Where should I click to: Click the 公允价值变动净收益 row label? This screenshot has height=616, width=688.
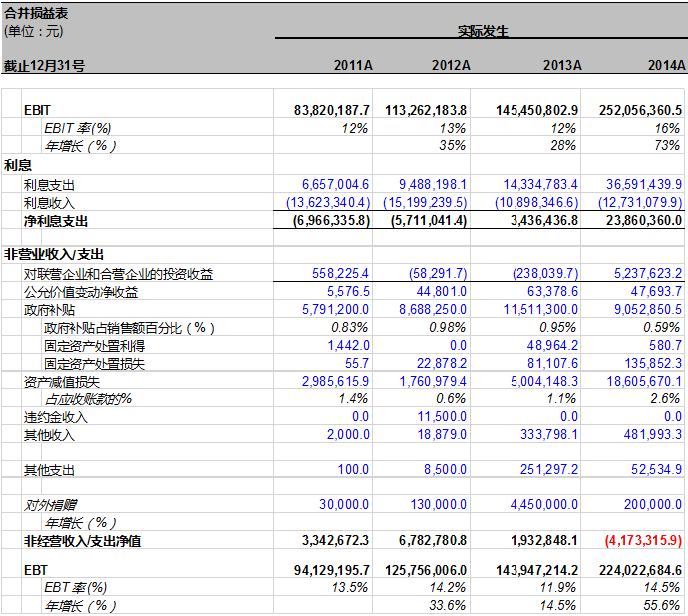[x=81, y=292]
